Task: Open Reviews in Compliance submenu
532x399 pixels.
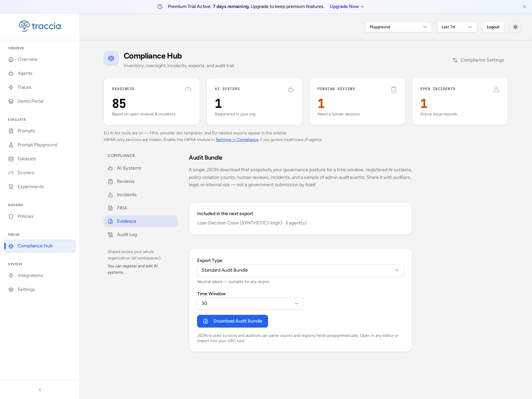Action: pos(141,182)
